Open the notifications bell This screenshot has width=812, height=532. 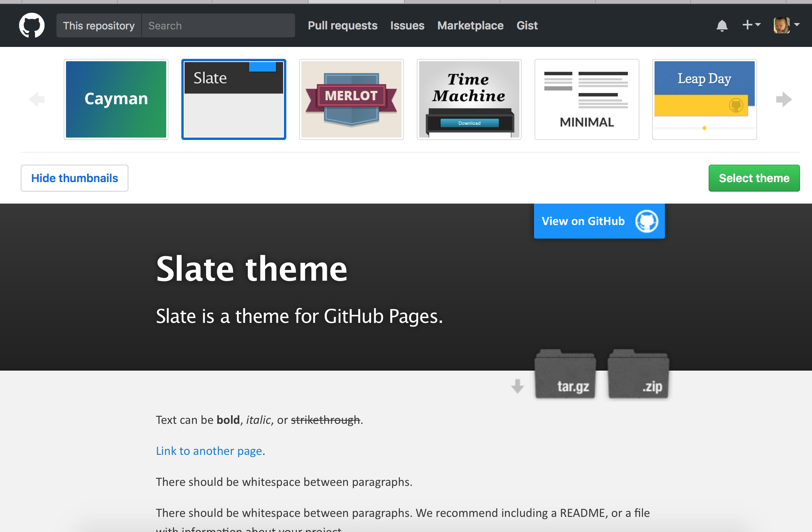722,26
